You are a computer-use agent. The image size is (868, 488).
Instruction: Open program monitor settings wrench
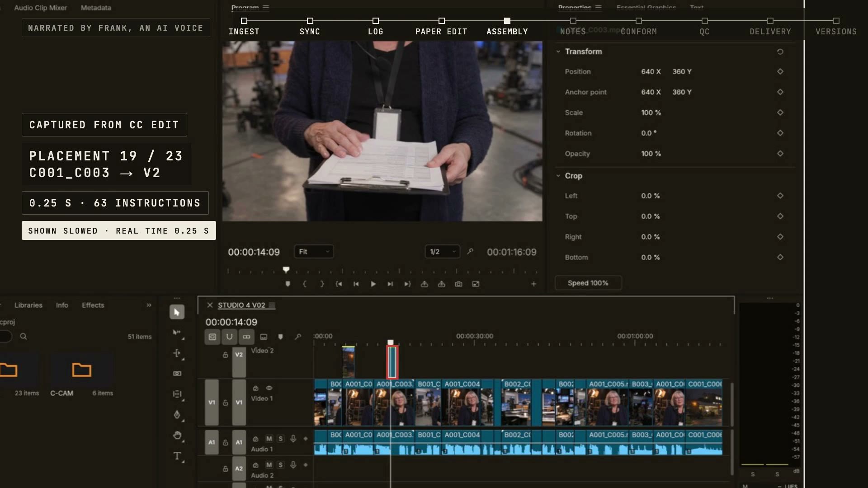(470, 251)
